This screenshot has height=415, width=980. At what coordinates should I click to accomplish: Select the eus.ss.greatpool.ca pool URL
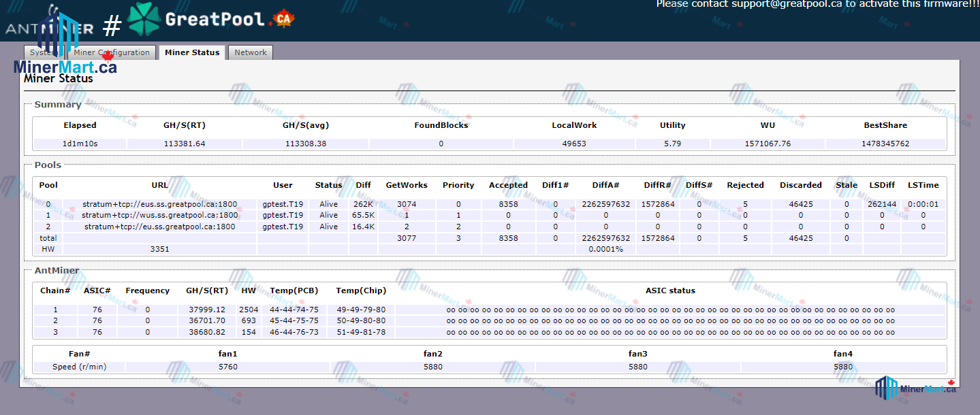click(160, 204)
